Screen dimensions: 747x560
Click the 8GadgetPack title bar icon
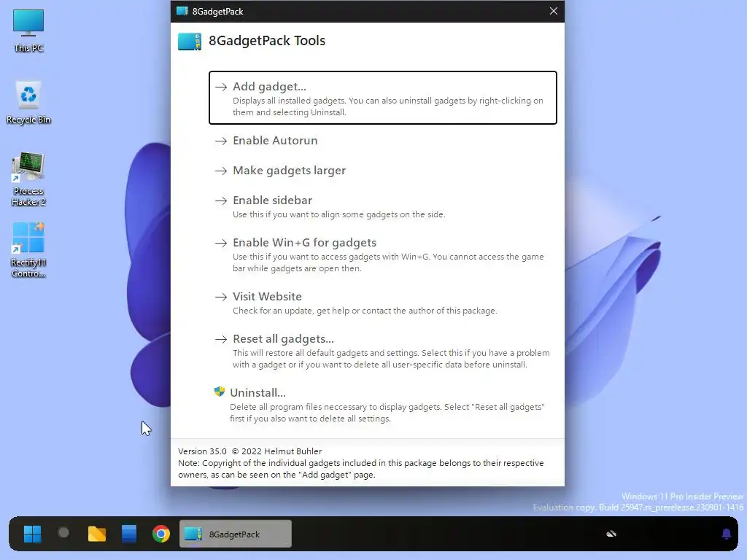(182, 11)
